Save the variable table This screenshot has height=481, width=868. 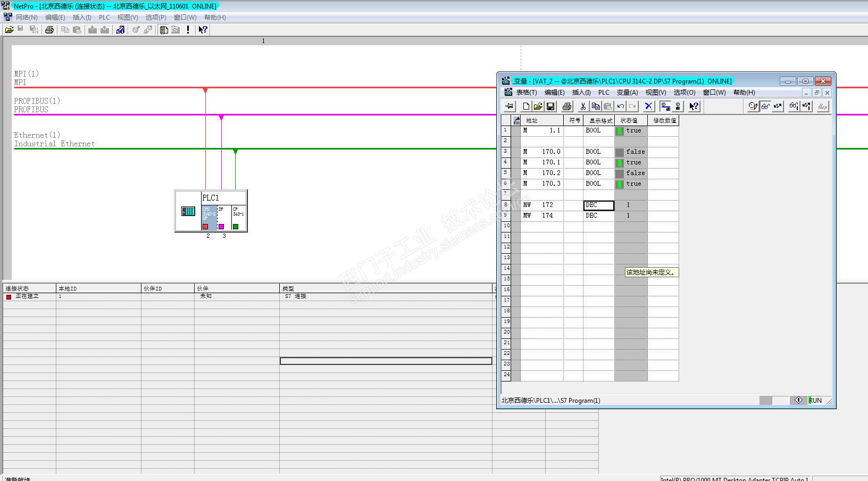point(550,106)
